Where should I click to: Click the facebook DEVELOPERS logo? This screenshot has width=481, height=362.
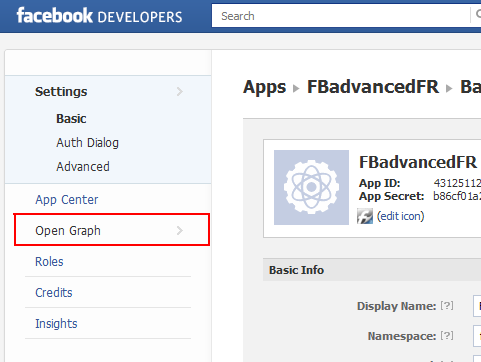99,16
